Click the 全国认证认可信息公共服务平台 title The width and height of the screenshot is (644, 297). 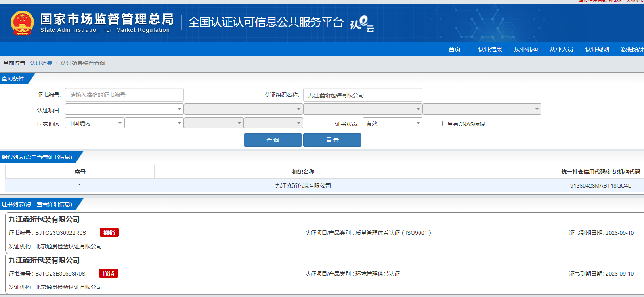(x=266, y=22)
